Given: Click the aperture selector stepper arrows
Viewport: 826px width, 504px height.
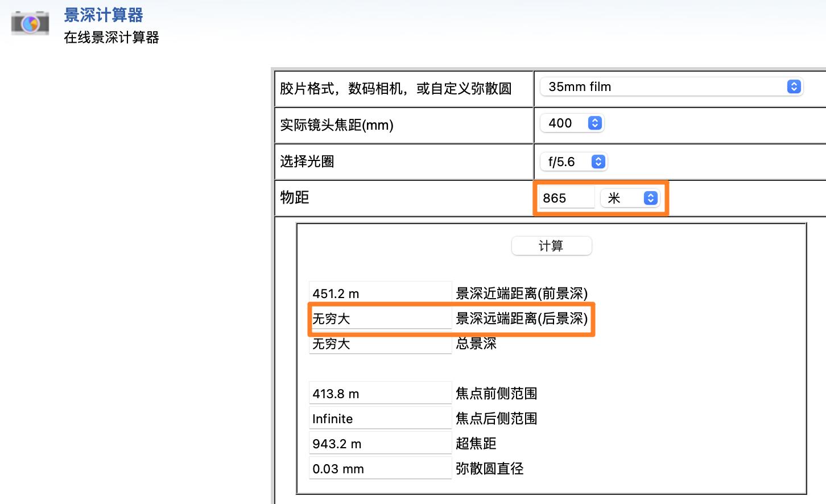Looking at the screenshot, I should (598, 162).
